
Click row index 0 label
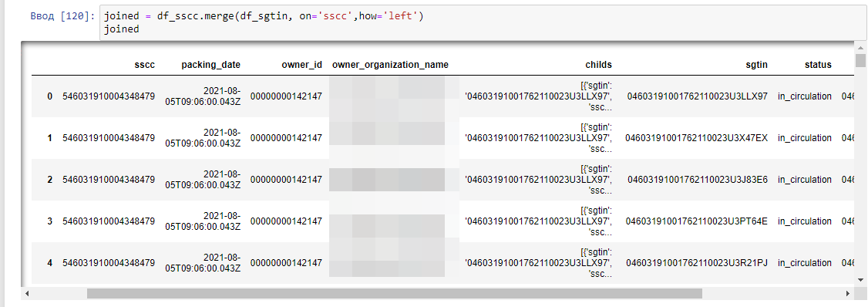click(50, 96)
